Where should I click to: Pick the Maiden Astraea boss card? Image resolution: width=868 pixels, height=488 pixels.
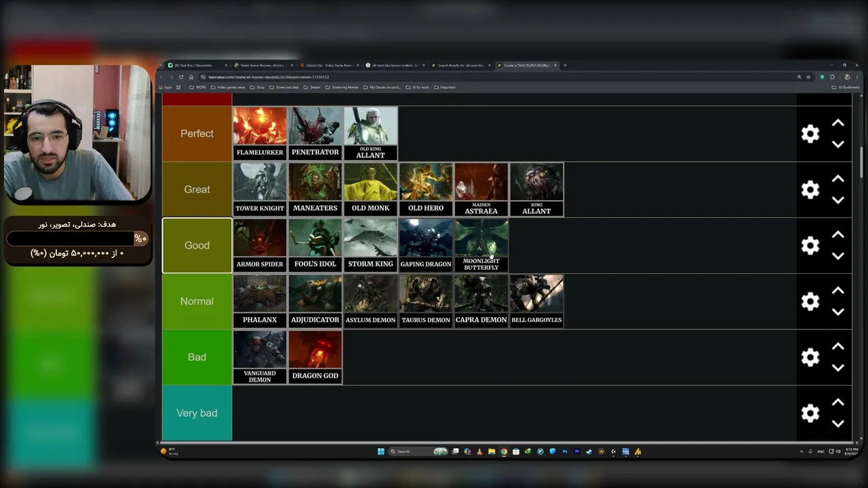[481, 190]
